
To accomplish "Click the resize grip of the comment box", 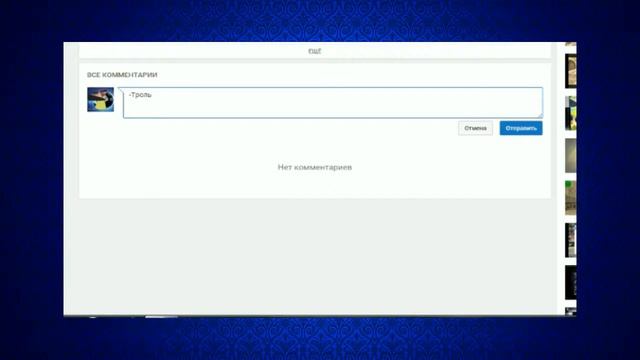I will coord(540,116).
